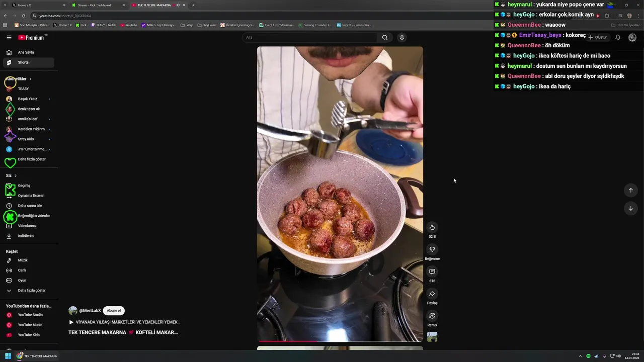Open the YouTube hamburger guide menu
The image size is (644, 362).
(x=9, y=37)
